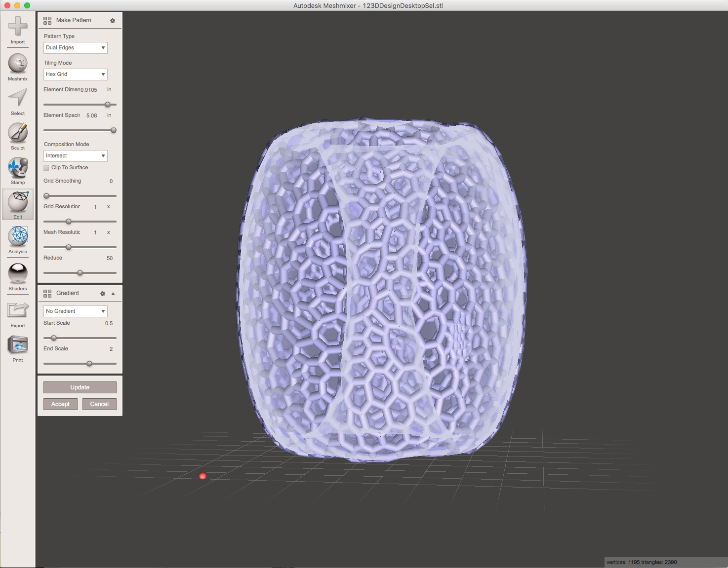This screenshot has width=728, height=568.
Task: Minimize the window with the yellow button
Action: click(x=17, y=5)
